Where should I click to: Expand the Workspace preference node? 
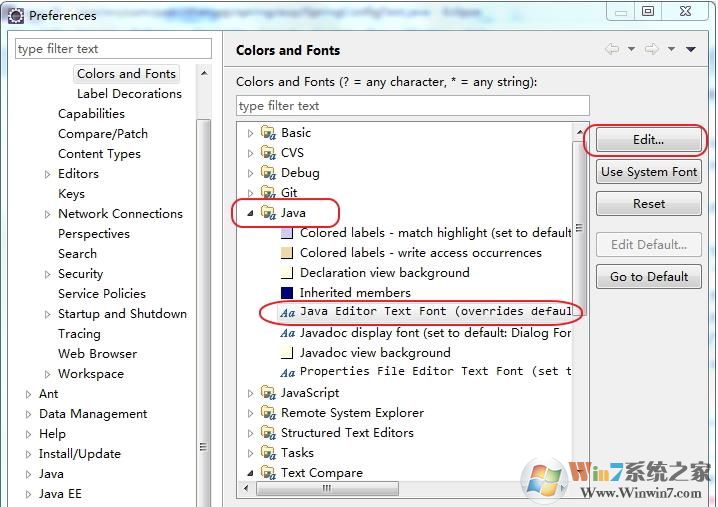pos(48,374)
